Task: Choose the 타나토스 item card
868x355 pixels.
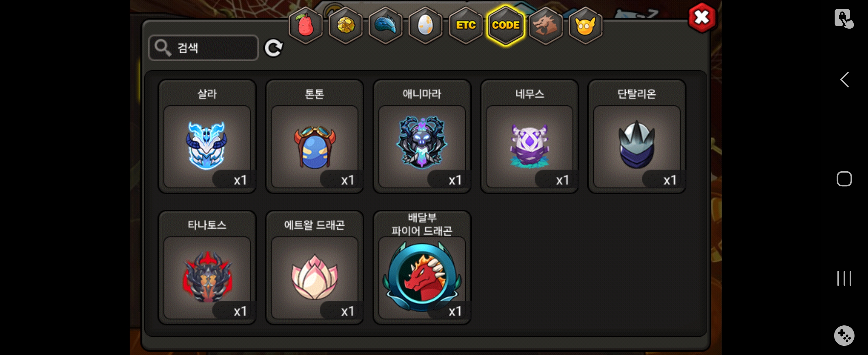Action: pos(207,268)
